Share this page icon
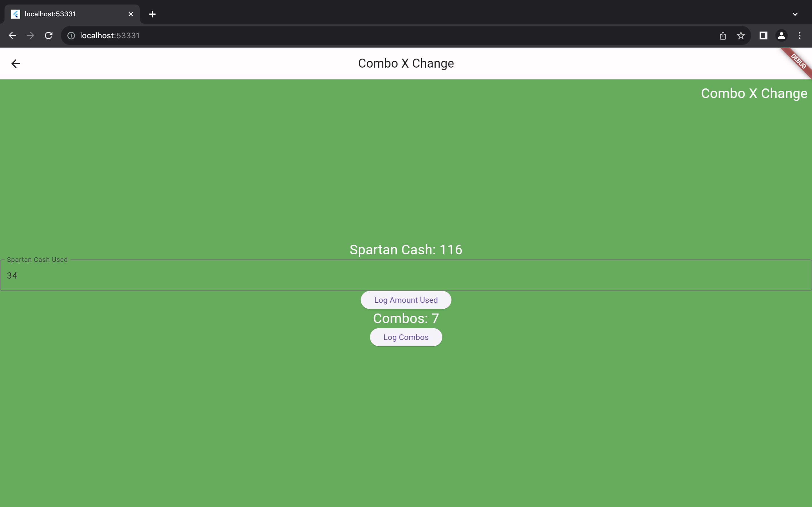This screenshot has width=812, height=507. coord(723,35)
